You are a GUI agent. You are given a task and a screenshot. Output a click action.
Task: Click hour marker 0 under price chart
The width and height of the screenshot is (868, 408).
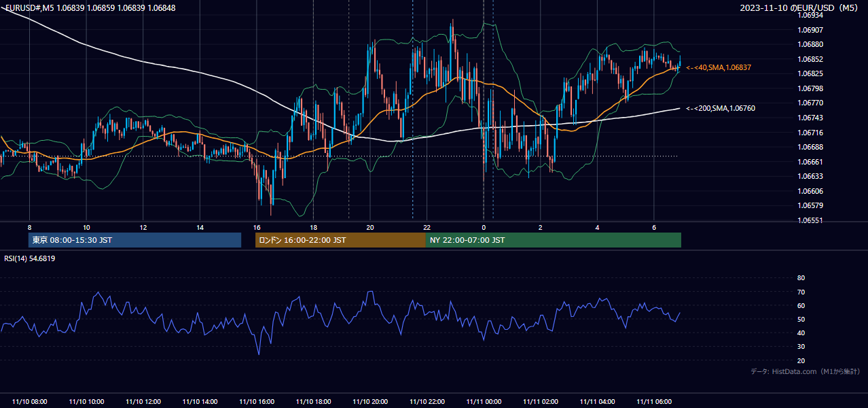point(483,227)
